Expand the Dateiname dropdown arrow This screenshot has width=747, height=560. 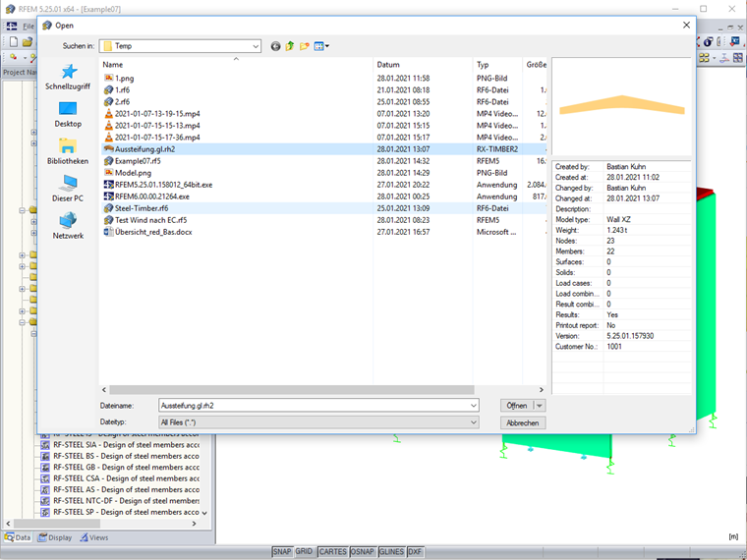(474, 406)
